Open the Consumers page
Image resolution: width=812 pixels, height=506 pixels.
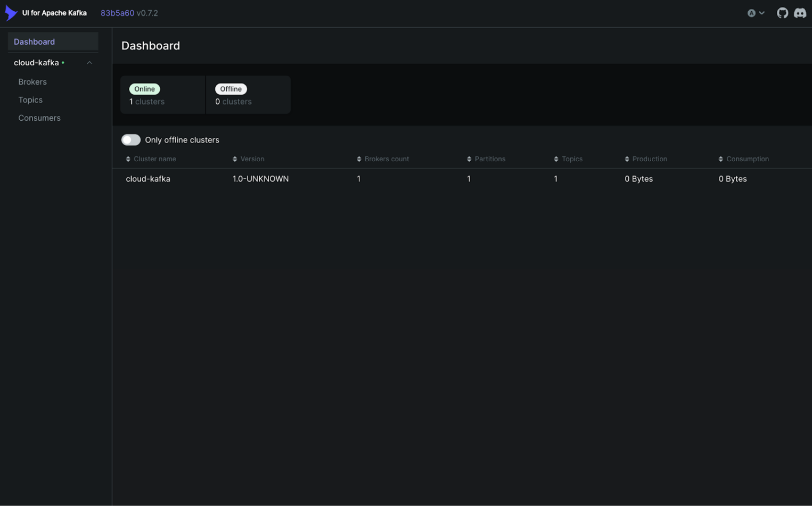click(x=39, y=118)
